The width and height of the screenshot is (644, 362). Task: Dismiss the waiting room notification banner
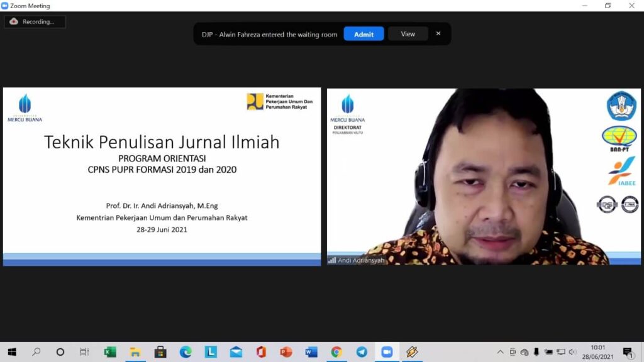point(438,34)
